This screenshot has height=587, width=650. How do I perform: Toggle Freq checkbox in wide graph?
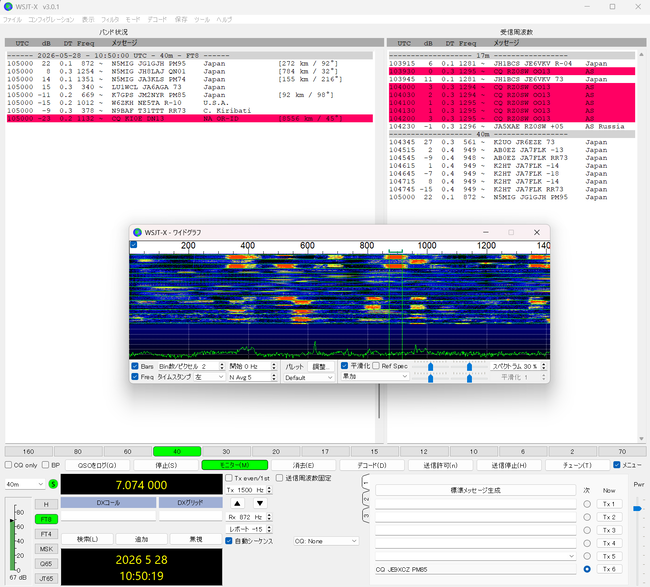[x=135, y=376]
